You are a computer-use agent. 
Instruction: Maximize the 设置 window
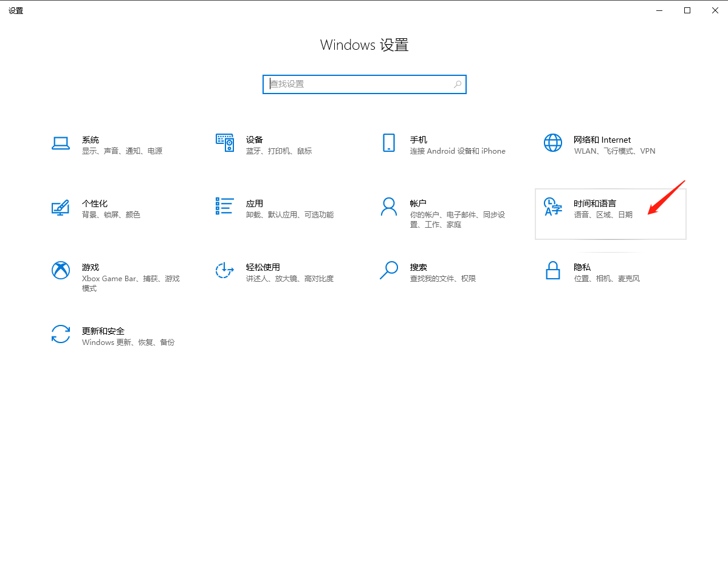click(687, 10)
